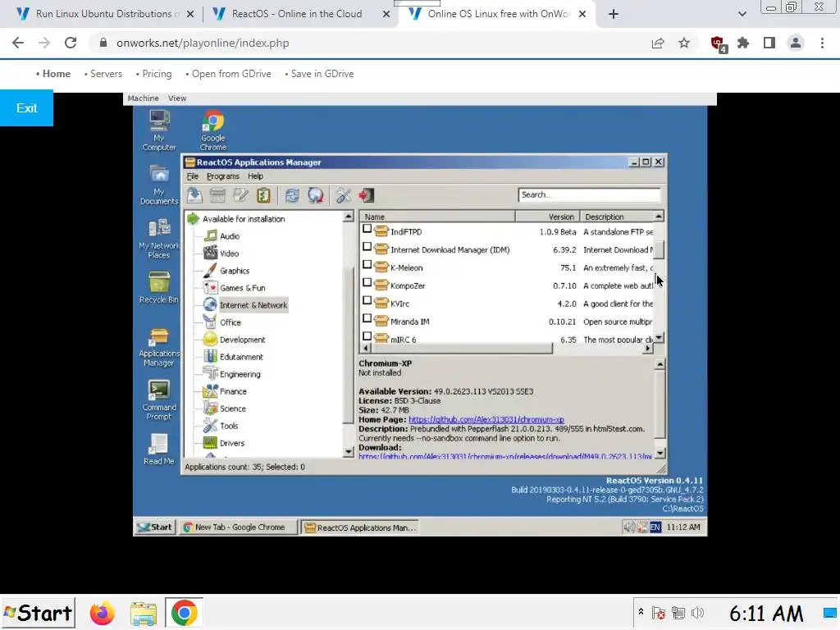Screen dimensions: 840x630
Task: Select the Games & Fun category
Action: click(242, 288)
